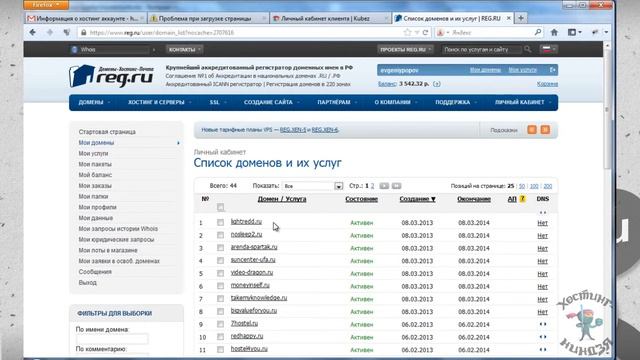This screenshot has width=640, height=360.
Task: Jump to last page with the arrow button
Action: click(x=396, y=186)
